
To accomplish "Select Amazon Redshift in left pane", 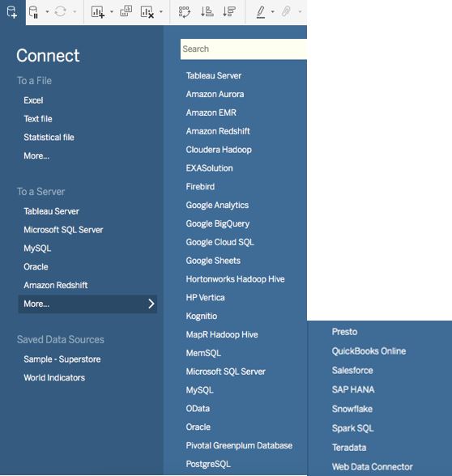I will tap(56, 285).
